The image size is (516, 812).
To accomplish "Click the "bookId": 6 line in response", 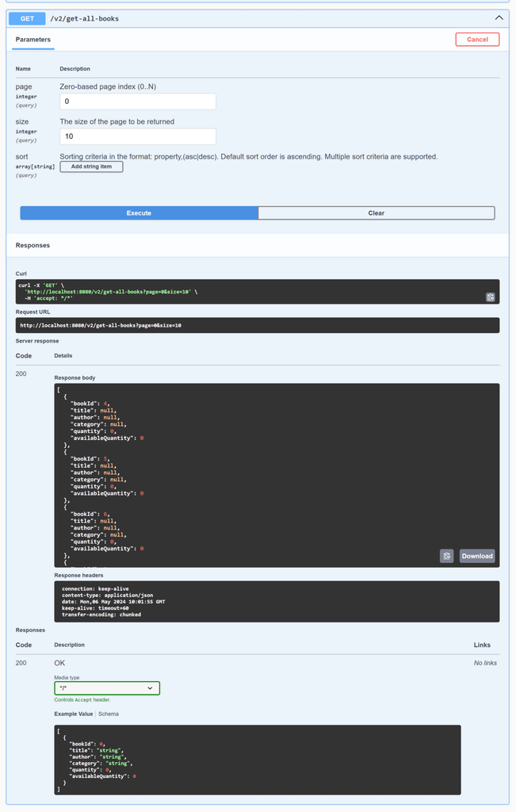I will [90, 514].
